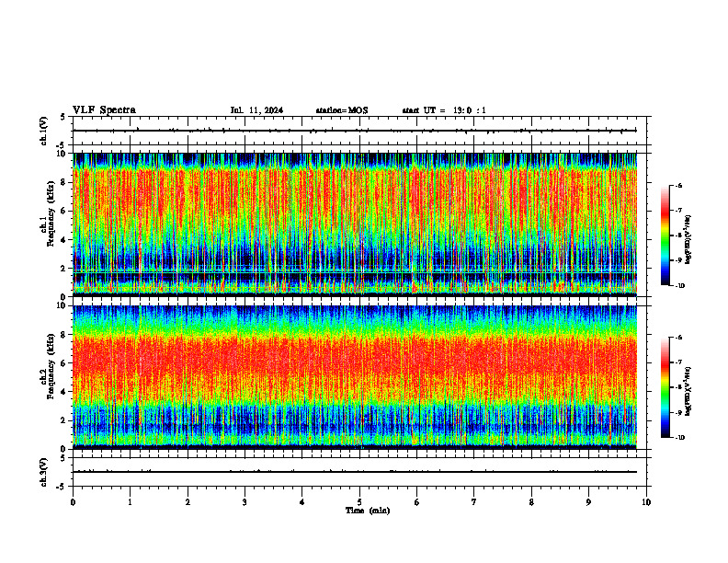Image resolution: width=728 pixels, height=563 pixels.
Task: Click the "8" tick on ch.1 frequency axis
Action: click(x=64, y=182)
